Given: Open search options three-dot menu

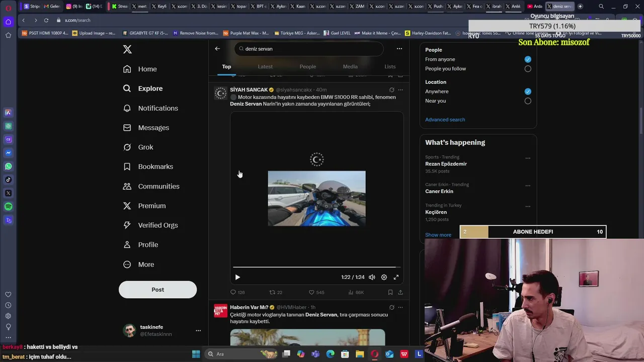Looking at the screenshot, I should pyautogui.click(x=399, y=49).
